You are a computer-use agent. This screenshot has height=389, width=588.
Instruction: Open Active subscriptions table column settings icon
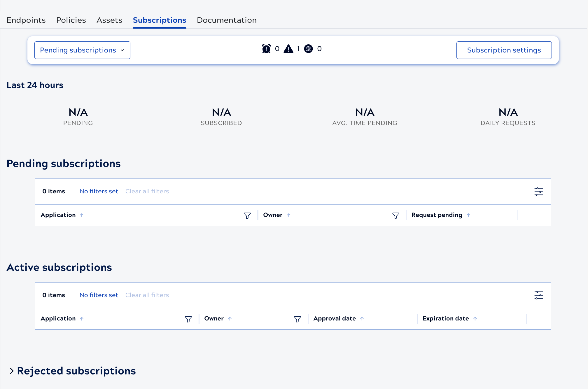click(x=538, y=295)
